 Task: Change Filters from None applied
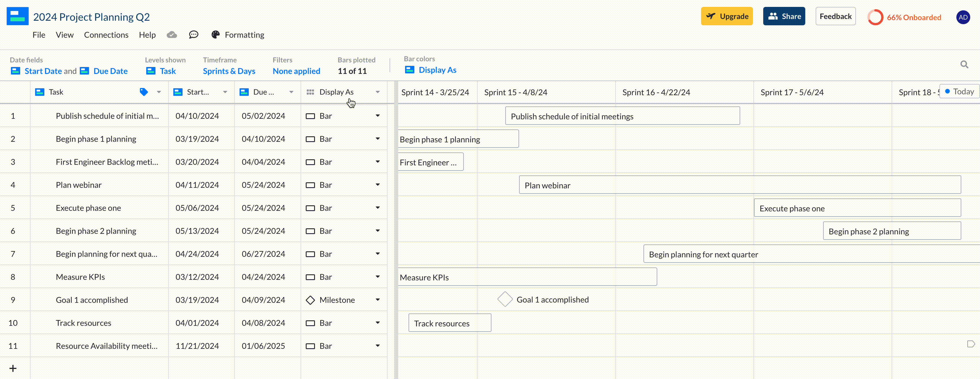click(x=296, y=71)
